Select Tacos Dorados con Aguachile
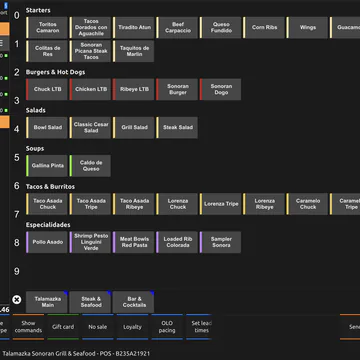The height and width of the screenshot is (360, 360). point(90,27)
